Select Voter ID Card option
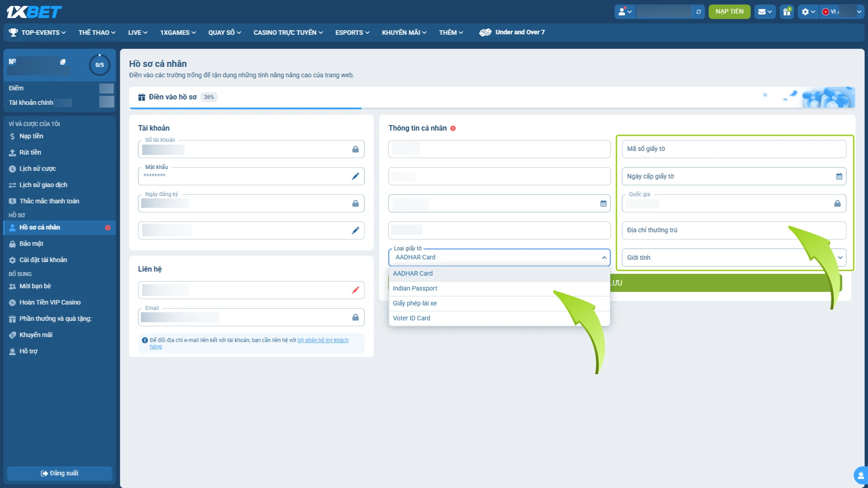This screenshot has width=868, height=488. click(499, 319)
